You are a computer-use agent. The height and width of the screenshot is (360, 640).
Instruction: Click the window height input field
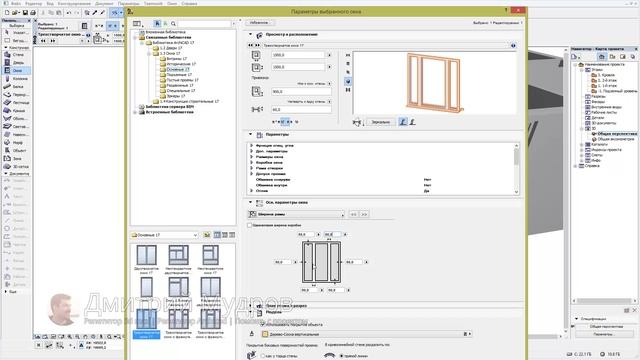tap(298, 67)
